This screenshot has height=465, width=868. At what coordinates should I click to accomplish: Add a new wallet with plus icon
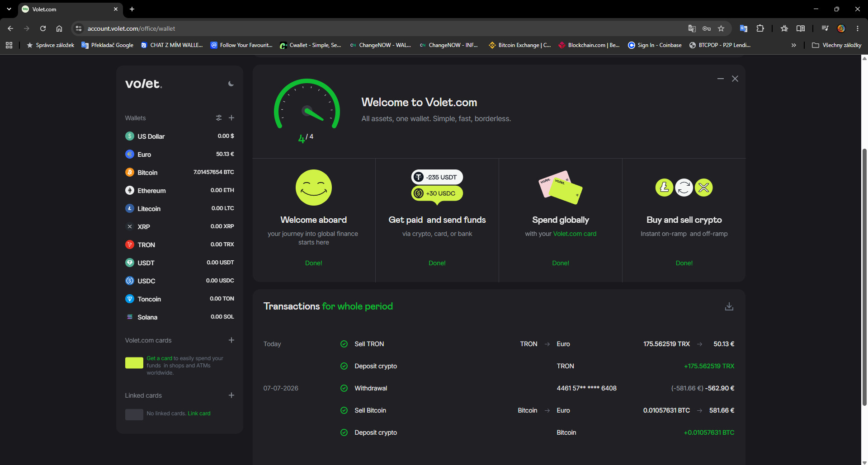point(231,118)
